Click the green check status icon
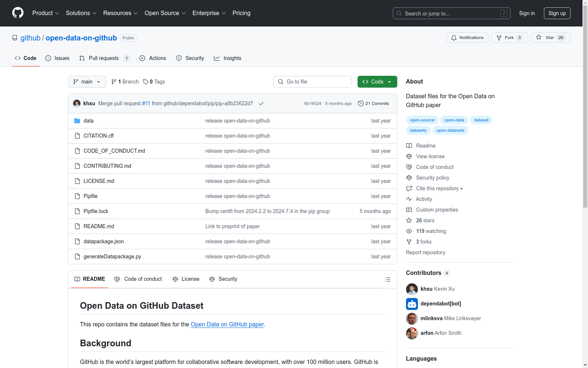Image resolution: width=588 pixels, height=368 pixels. tap(261, 103)
